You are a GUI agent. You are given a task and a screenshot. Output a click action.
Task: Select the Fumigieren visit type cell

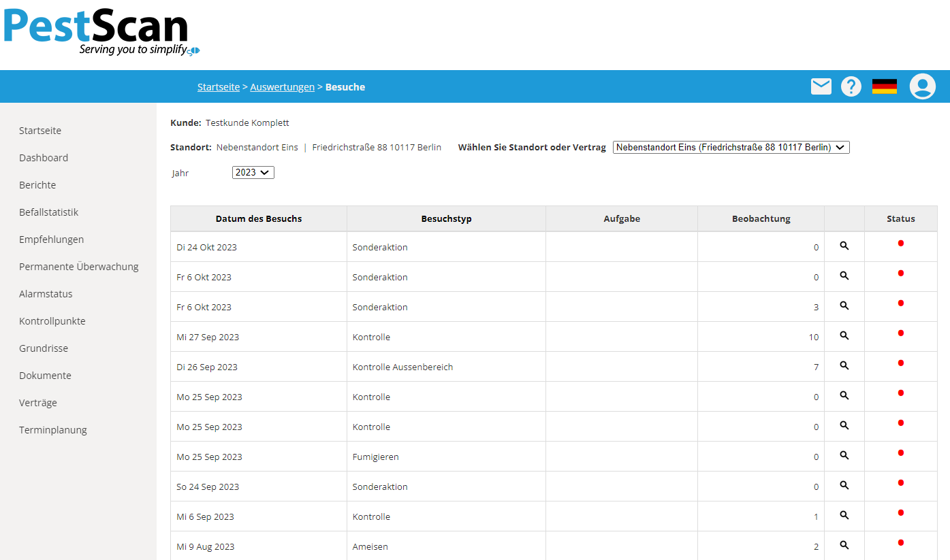click(447, 457)
